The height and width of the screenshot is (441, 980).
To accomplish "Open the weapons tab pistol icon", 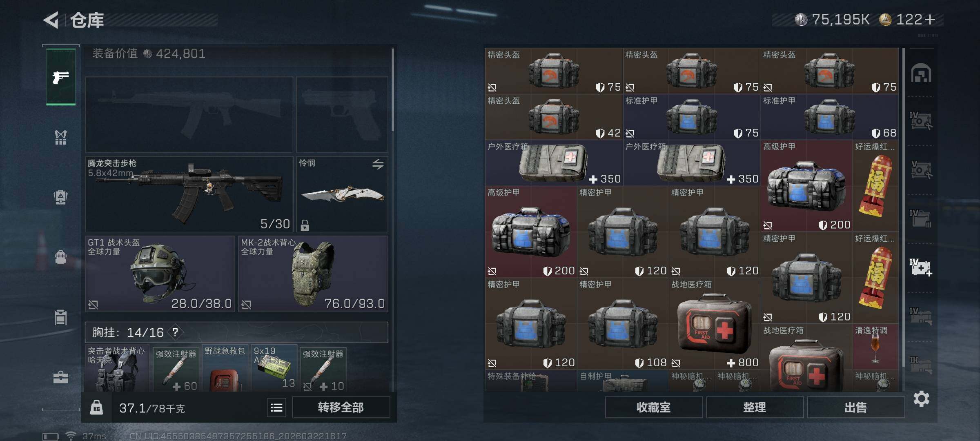I will [60, 77].
